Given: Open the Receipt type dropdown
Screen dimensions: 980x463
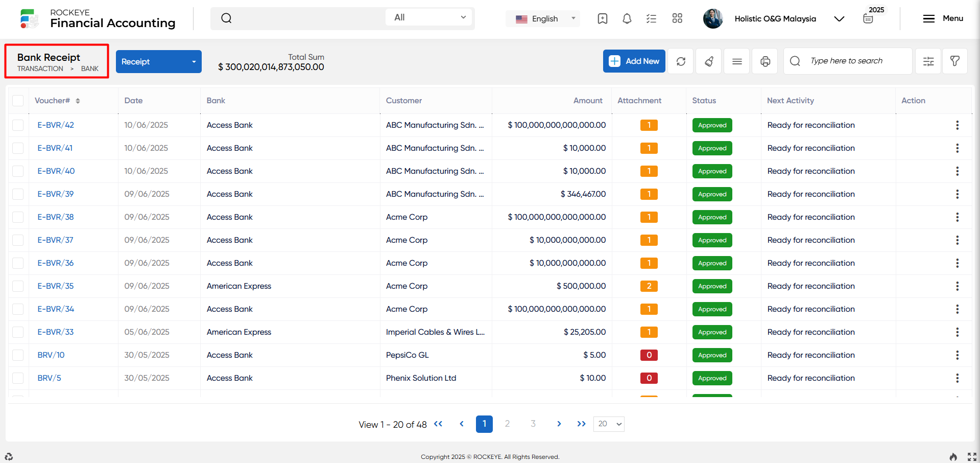Looking at the screenshot, I should point(159,61).
